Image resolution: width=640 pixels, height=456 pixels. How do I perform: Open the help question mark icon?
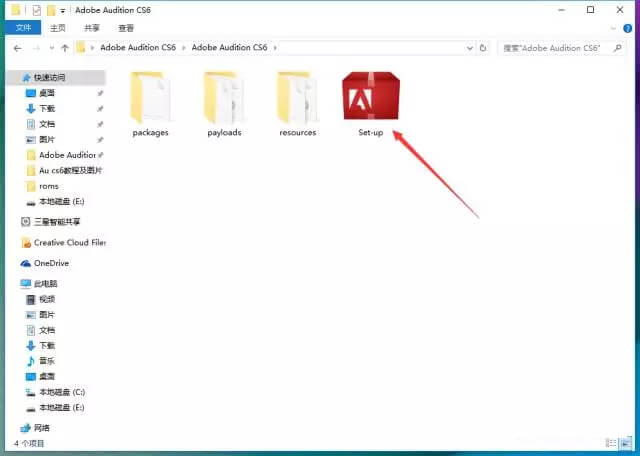pos(627,28)
